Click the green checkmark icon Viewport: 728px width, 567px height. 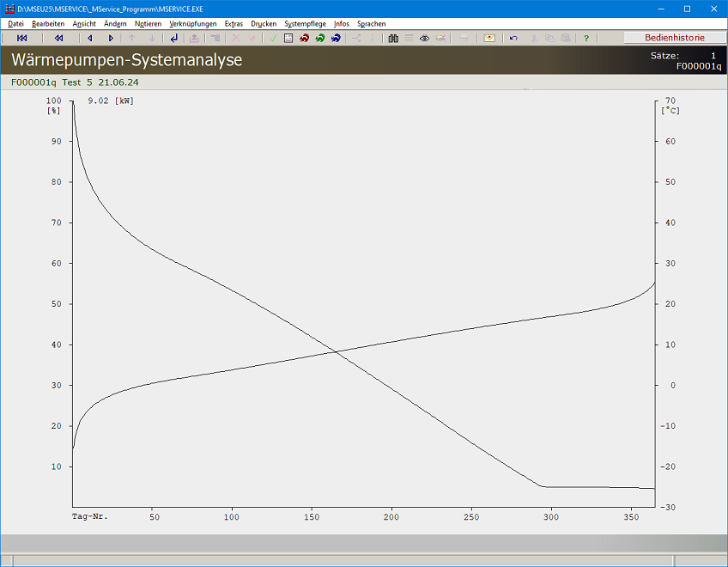pyautogui.click(x=272, y=38)
